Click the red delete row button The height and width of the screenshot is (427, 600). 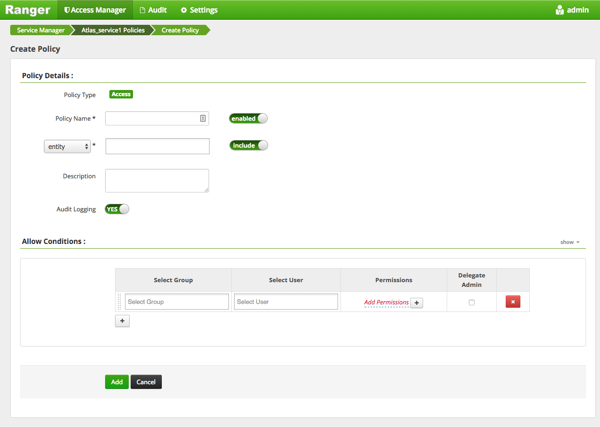point(512,302)
